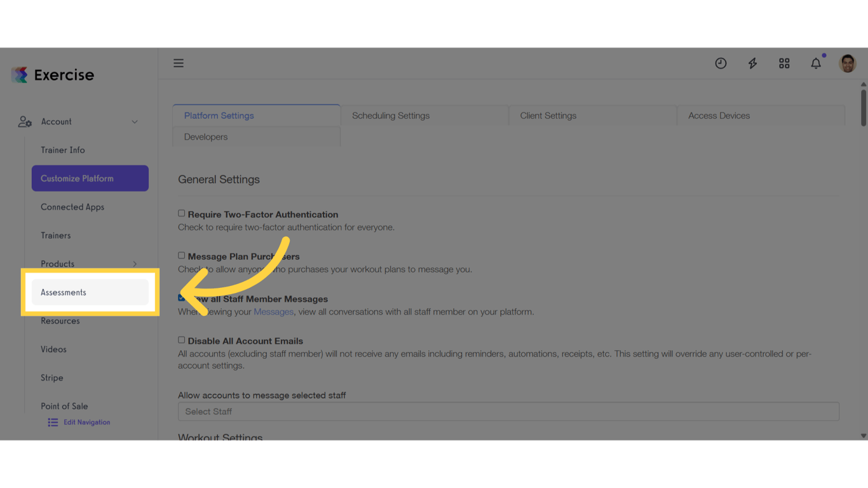The height and width of the screenshot is (488, 868).
Task: Open the hamburger menu
Action: pyautogui.click(x=179, y=63)
